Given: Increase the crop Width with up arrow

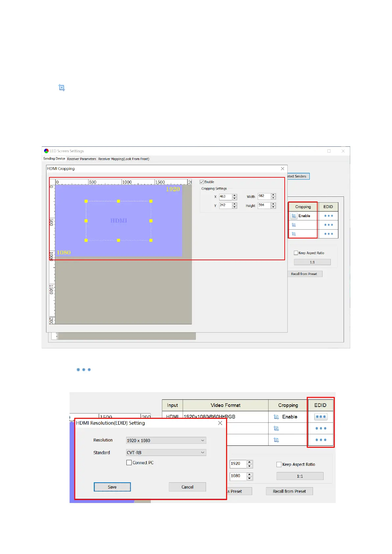Looking at the screenshot, I should point(273,195).
